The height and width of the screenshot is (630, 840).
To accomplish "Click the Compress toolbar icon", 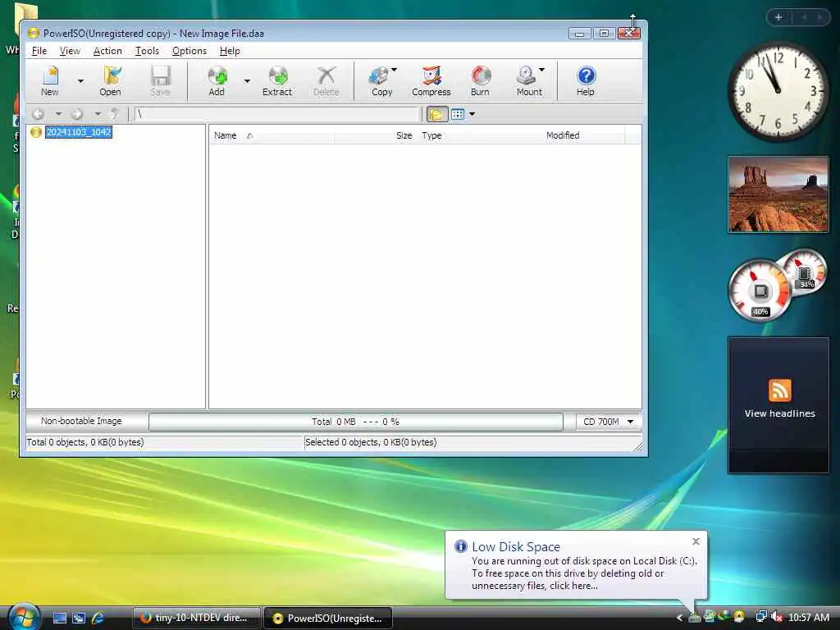I will pyautogui.click(x=431, y=81).
